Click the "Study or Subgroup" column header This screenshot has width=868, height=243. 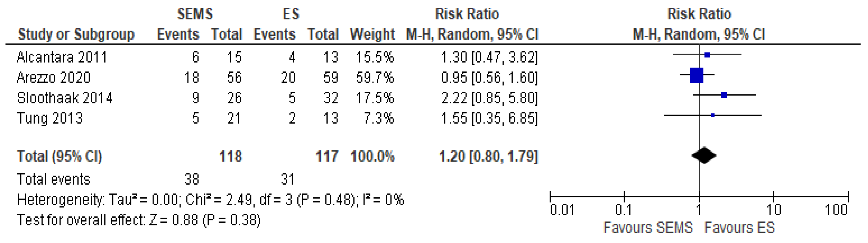pyautogui.click(x=76, y=34)
